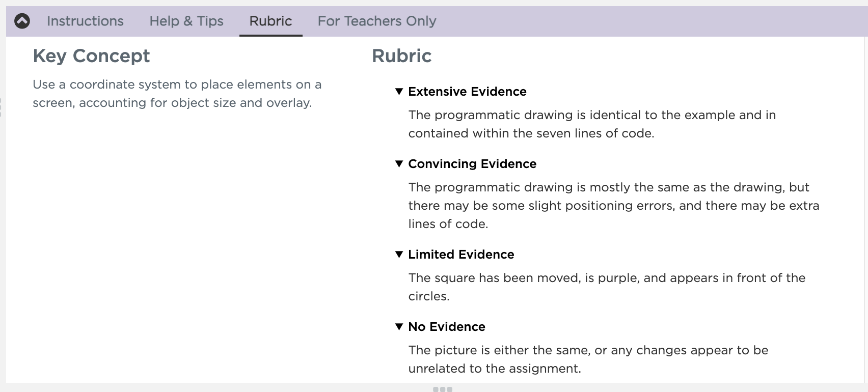
Task: Collapse the Extensive Evidence triangle
Action: (399, 92)
